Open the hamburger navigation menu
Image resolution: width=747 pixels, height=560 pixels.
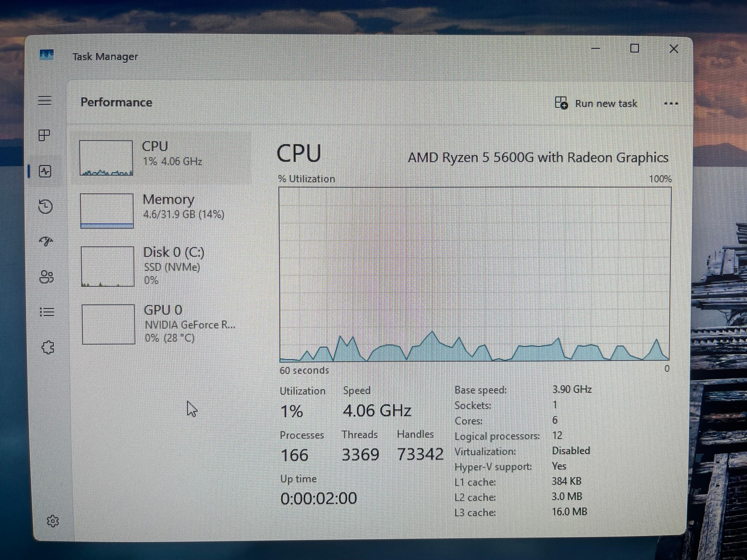pos(45,101)
